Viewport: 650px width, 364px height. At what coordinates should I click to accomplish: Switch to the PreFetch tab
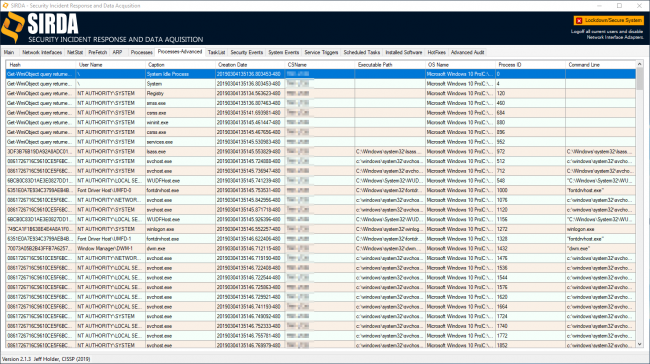pos(98,52)
